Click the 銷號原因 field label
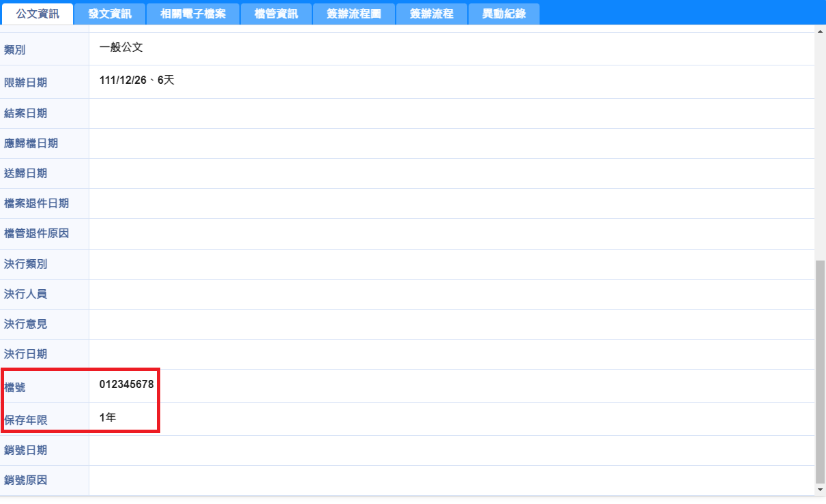 pyautogui.click(x=26, y=480)
